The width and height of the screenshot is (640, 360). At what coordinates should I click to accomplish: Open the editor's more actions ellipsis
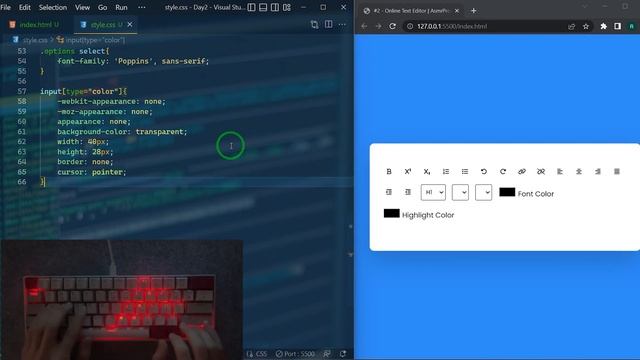click(342, 24)
